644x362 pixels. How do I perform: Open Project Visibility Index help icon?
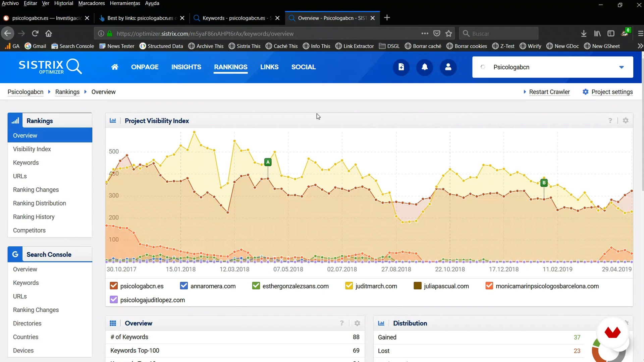pyautogui.click(x=610, y=121)
